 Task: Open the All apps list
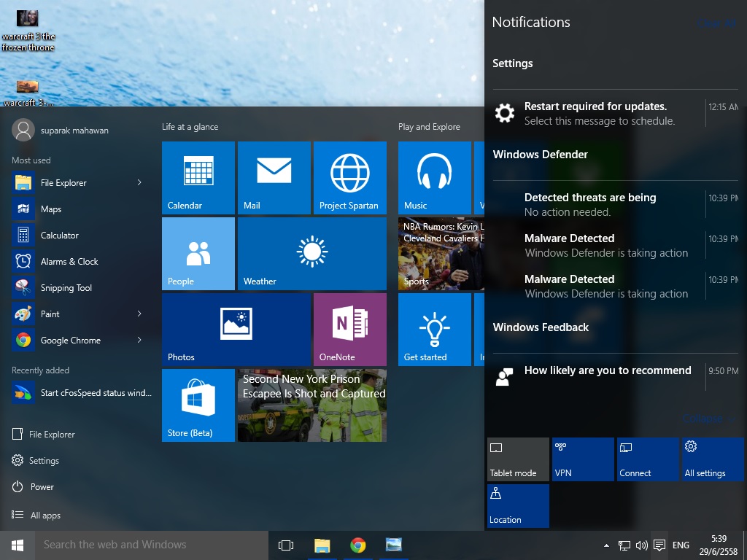point(45,516)
